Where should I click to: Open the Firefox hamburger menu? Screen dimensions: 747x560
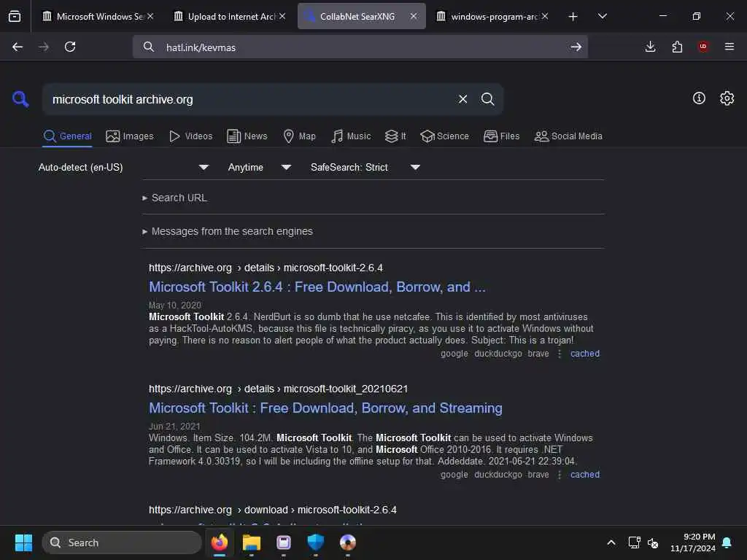coord(729,47)
